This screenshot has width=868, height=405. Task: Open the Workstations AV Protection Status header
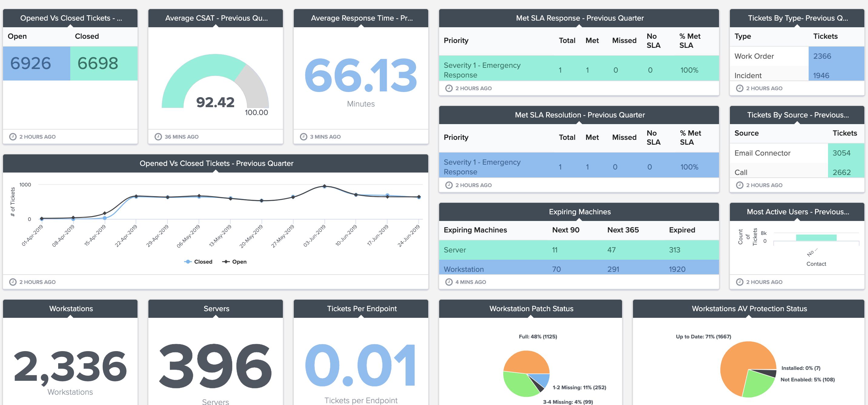[x=748, y=309]
